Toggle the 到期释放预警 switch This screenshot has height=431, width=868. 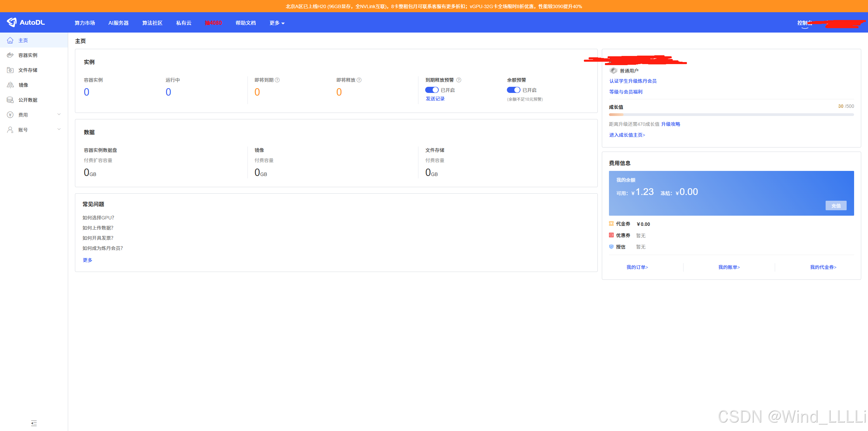pos(432,90)
